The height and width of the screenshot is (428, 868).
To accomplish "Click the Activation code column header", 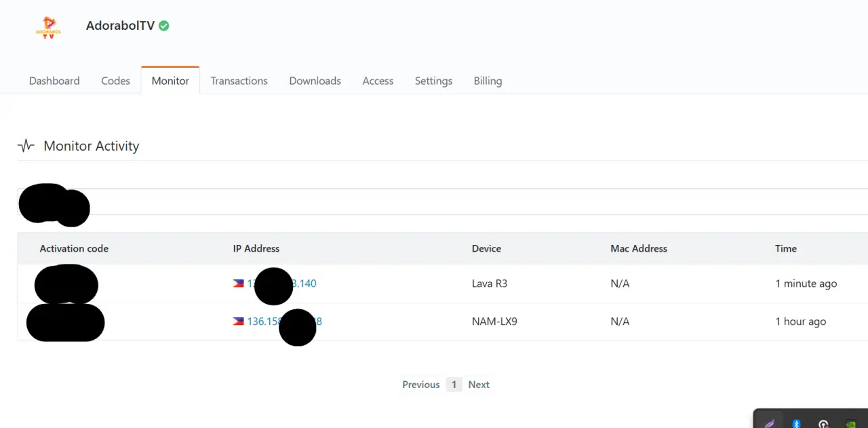I will (x=74, y=248).
